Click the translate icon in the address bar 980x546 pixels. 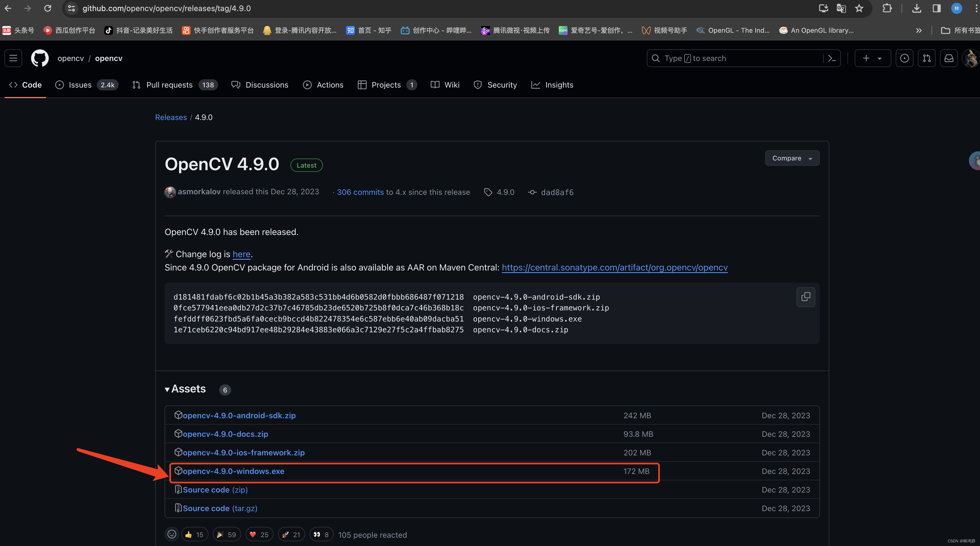click(841, 8)
